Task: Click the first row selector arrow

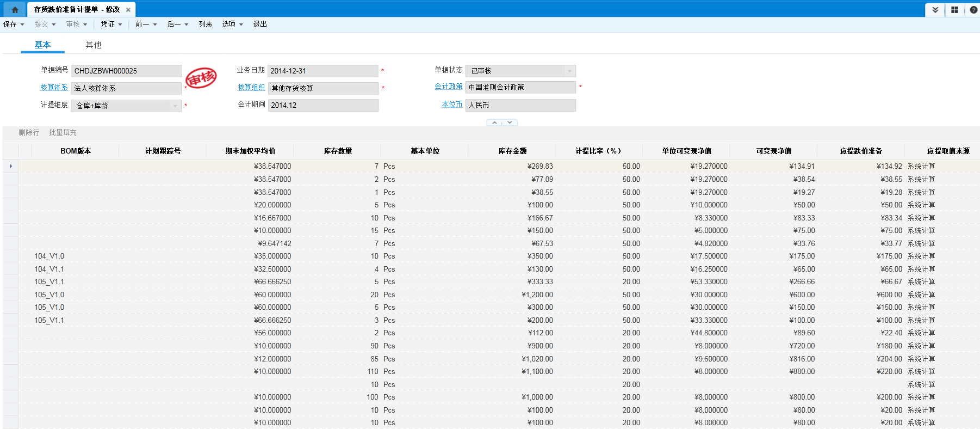Action: pos(10,166)
